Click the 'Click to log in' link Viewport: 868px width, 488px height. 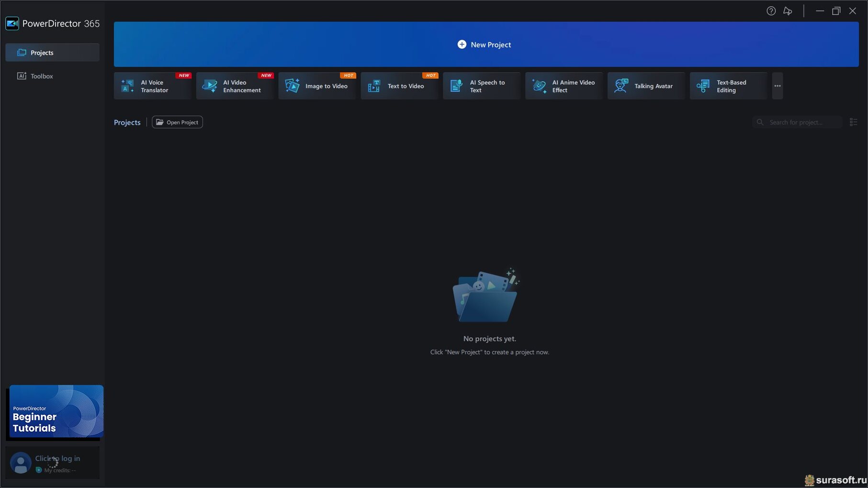point(57,458)
